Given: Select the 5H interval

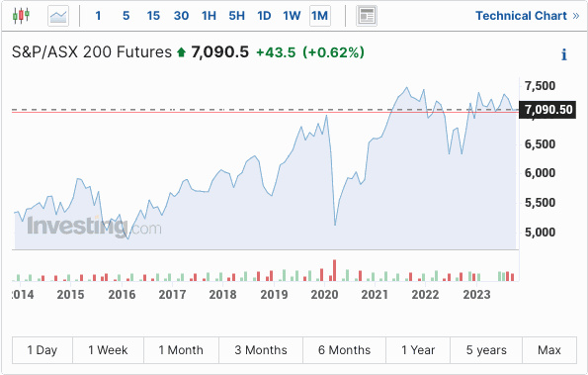Looking at the screenshot, I should pos(236,16).
